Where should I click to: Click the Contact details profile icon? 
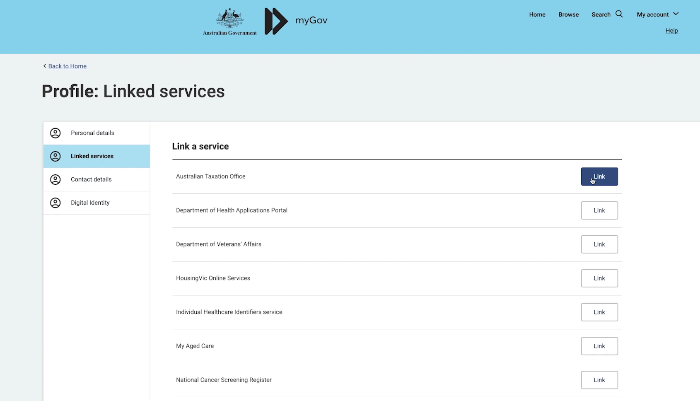point(55,180)
